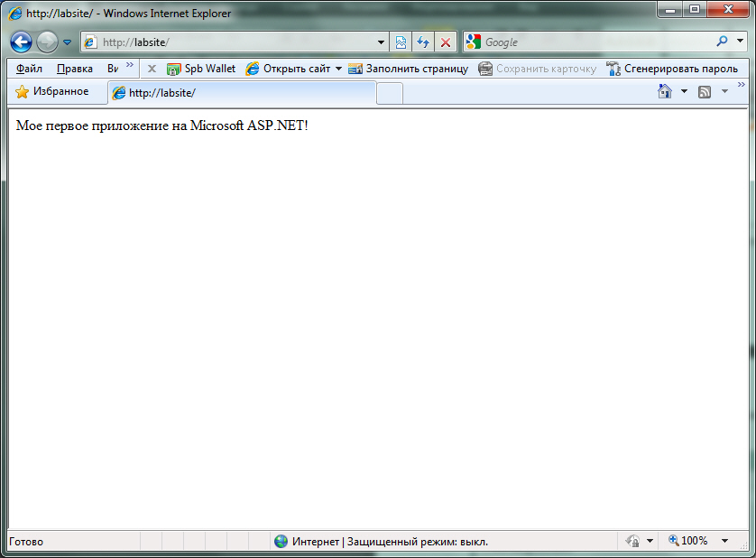The width and height of the screenshot is (756, 558).
Task: Open the Правка menu
Action: (x=75, y=69)
